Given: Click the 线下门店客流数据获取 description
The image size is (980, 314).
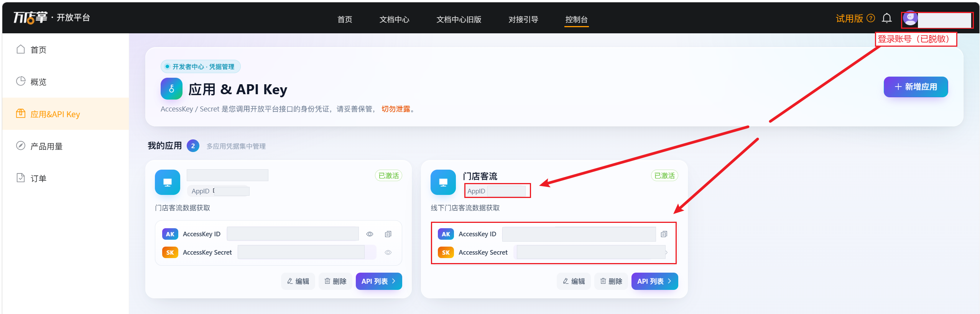Looking at the screenshot, I should point(465,208).
